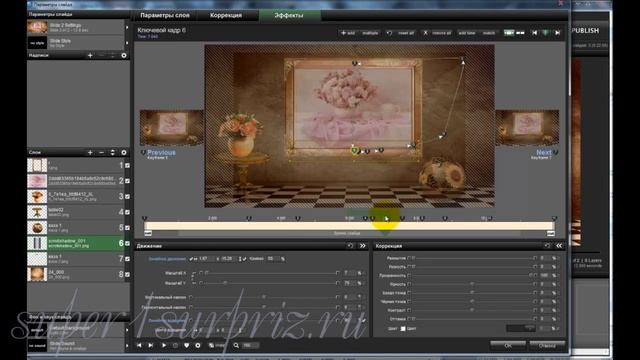Image resolution: width=640 pixels, height=360 pixels.
Task: Toggle visibility checkbox for layer 8
Action: (x=127, y=274)
